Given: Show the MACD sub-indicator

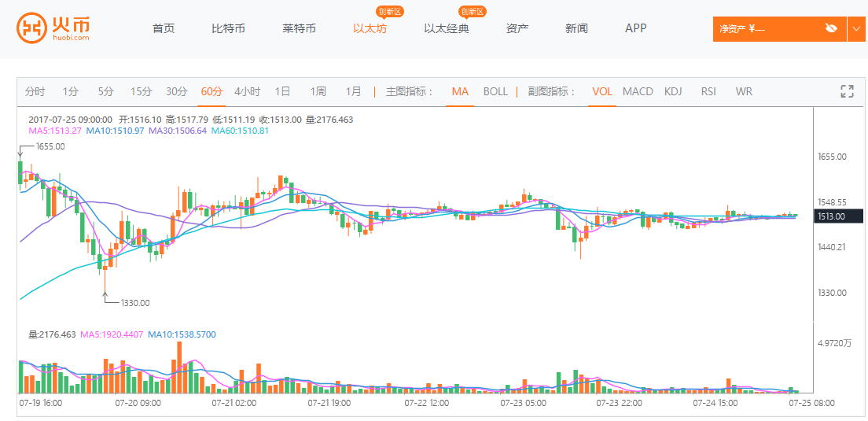Looking at the screenshot, I should 638,91.
